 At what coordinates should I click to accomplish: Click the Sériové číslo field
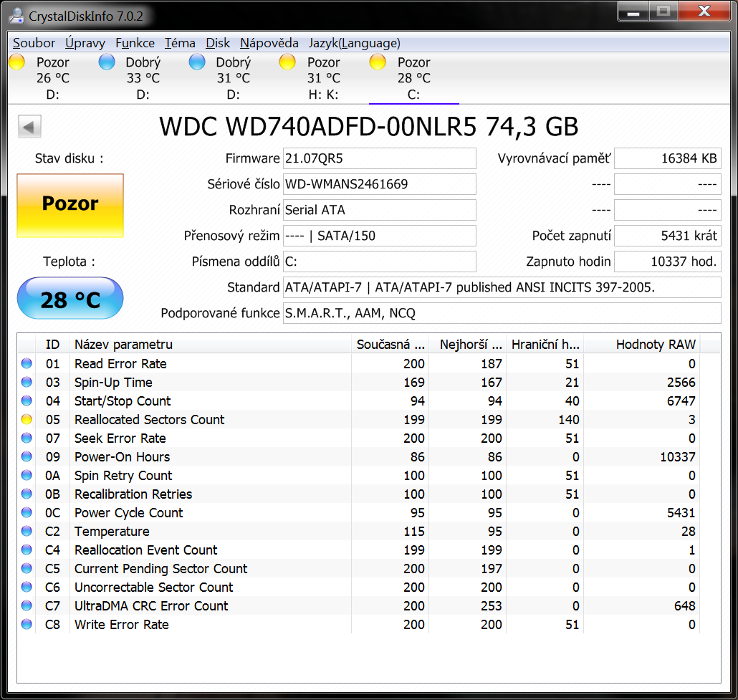pyautogui.click(x=379, y=184)
